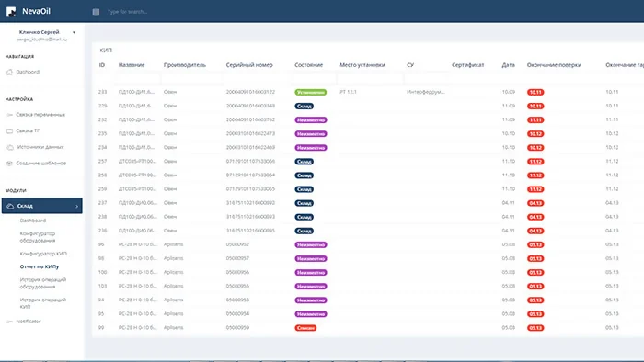Sort by Место установки column header
Image resolution: width=644 pixels, height=362 pixels.
coord(362,65)
